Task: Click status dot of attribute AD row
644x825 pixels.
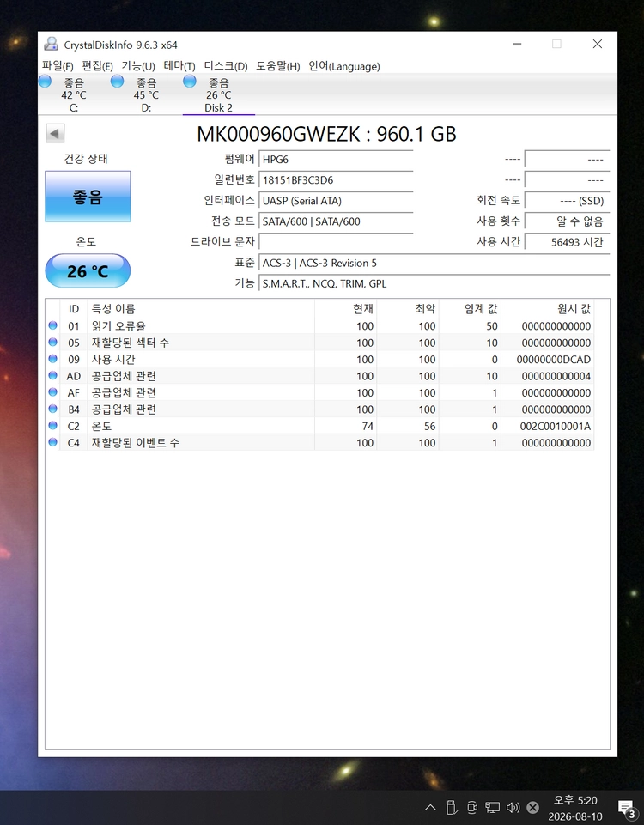Action: pyautogui.click(x=52, y=376)
